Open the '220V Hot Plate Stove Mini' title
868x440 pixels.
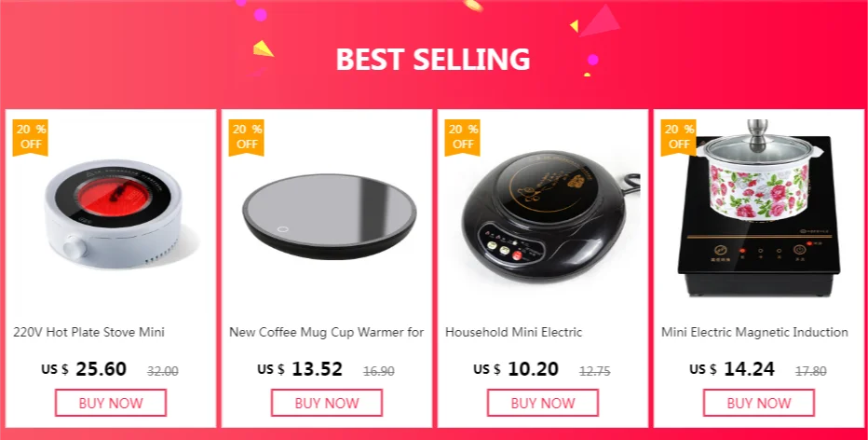89,333
